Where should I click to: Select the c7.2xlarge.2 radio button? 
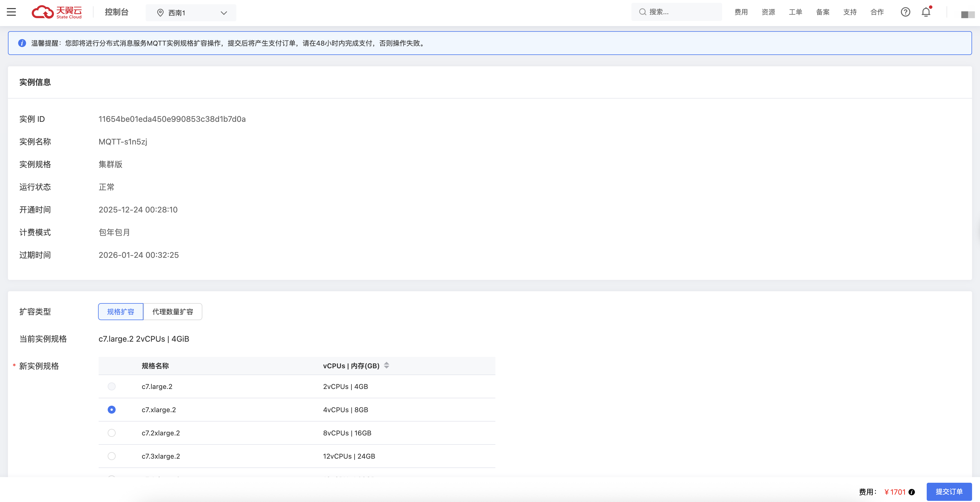coord(111,433)
